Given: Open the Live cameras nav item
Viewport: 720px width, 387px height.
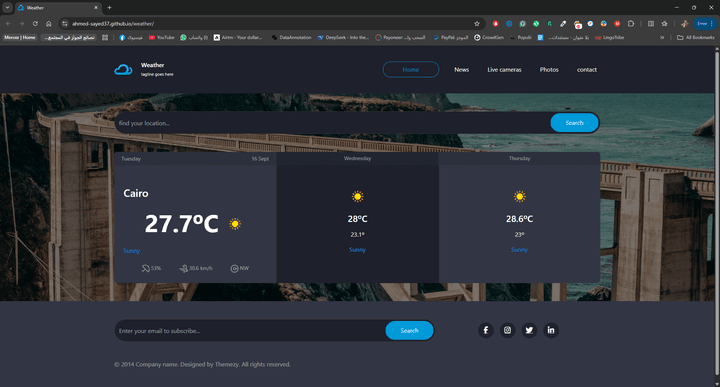Looking at the screenshot, I should pyautogui.click(x=504, y=70).
